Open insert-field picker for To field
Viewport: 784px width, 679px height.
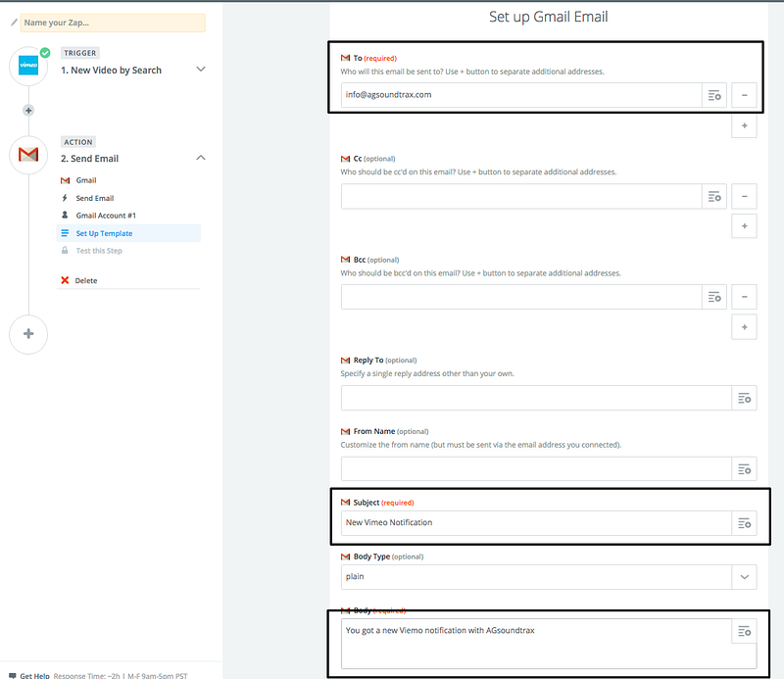(714, 95)
